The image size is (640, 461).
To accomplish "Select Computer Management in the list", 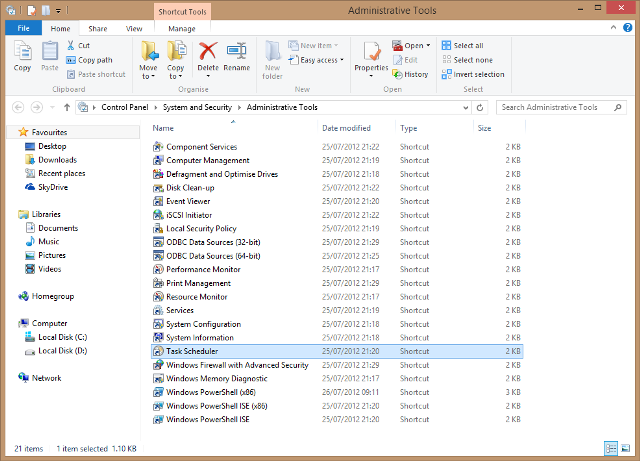I will [x=208, y=160].
